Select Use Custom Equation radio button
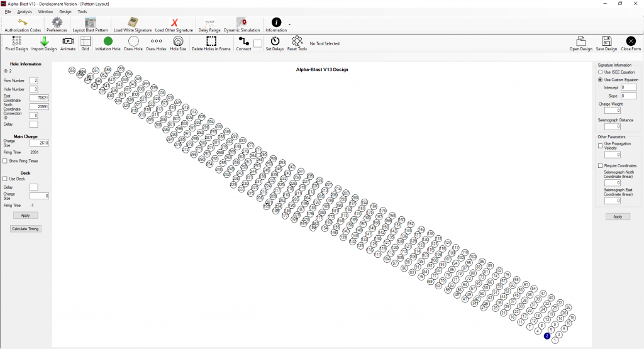 600,80
